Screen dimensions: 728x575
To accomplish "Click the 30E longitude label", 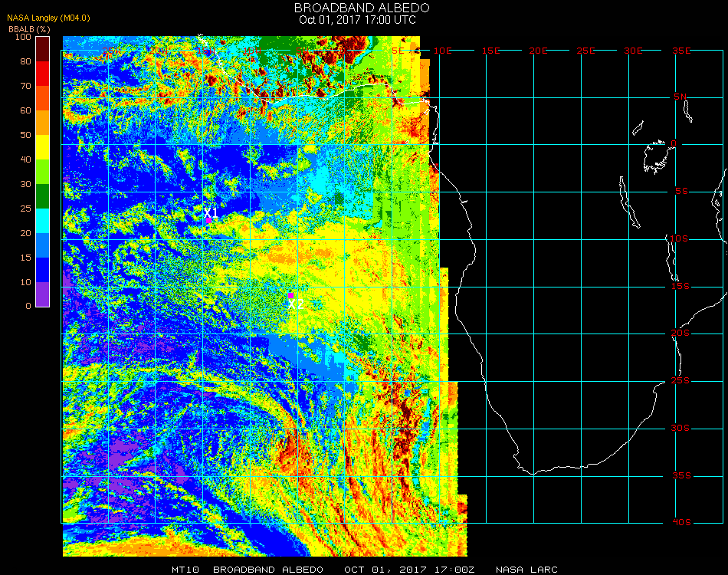I will tap(633, 51).
